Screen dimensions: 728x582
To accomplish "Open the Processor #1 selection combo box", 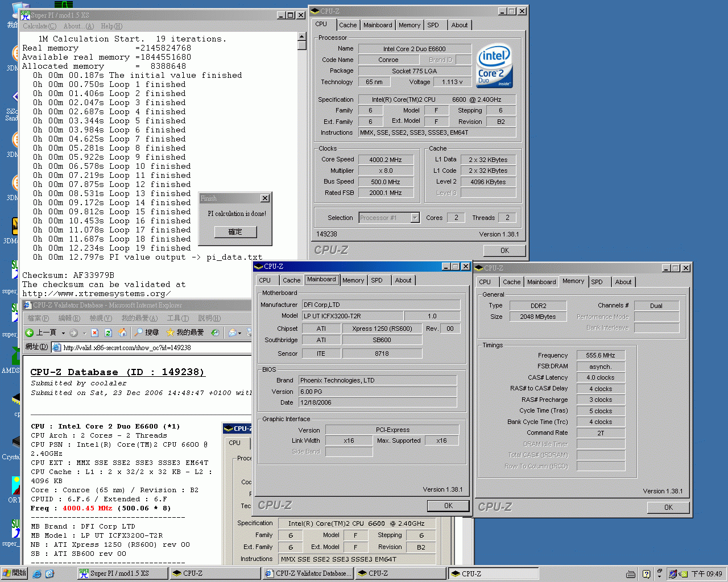I will click(389, 218).
